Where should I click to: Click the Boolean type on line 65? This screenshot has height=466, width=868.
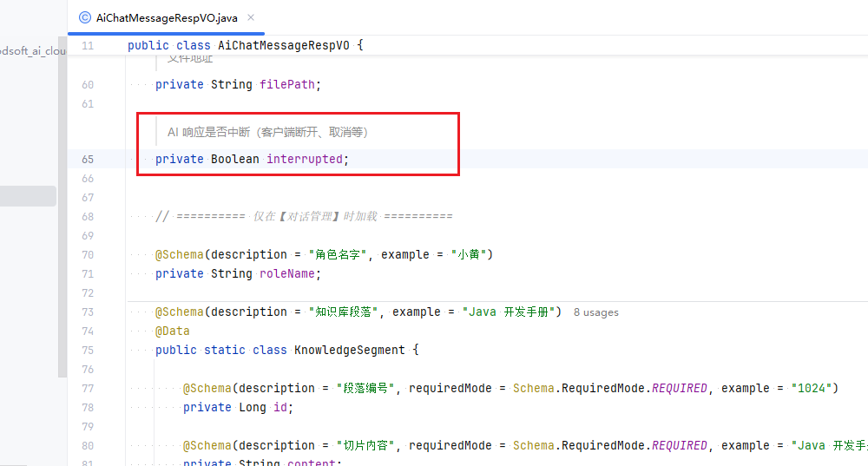click(234, 160)
